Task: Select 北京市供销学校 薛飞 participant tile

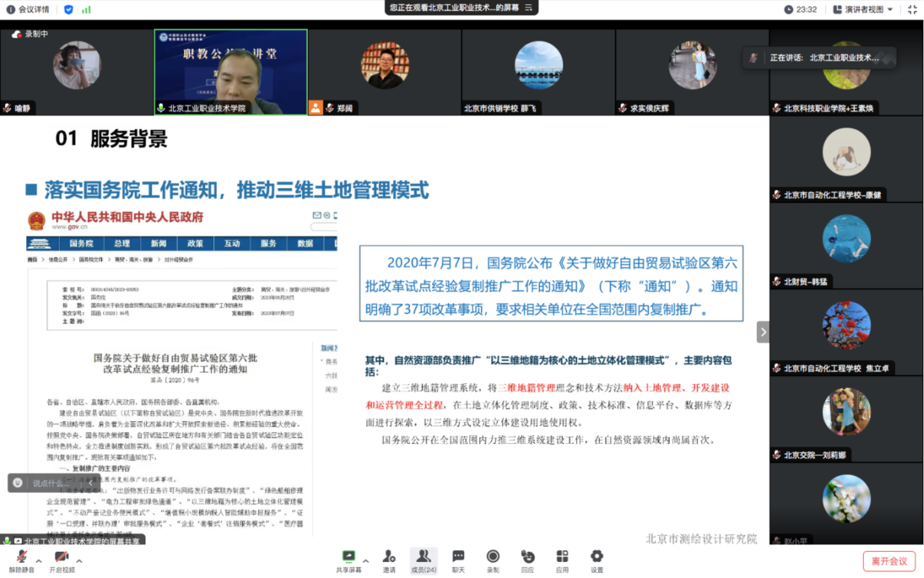Action: click(x=539, y=72)
